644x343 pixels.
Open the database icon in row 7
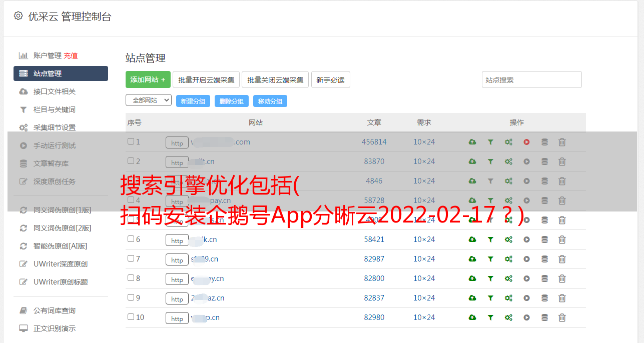544,259
